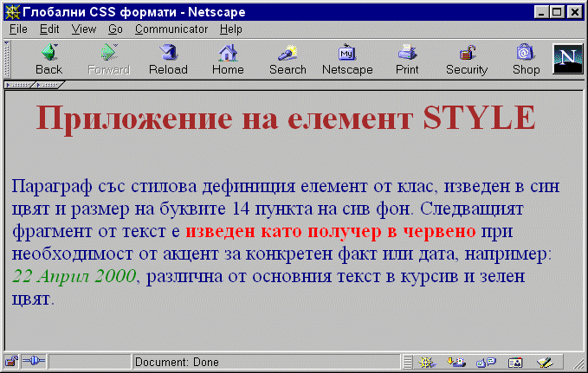Click the Shop toolbar button

click(x=527, y=59)
